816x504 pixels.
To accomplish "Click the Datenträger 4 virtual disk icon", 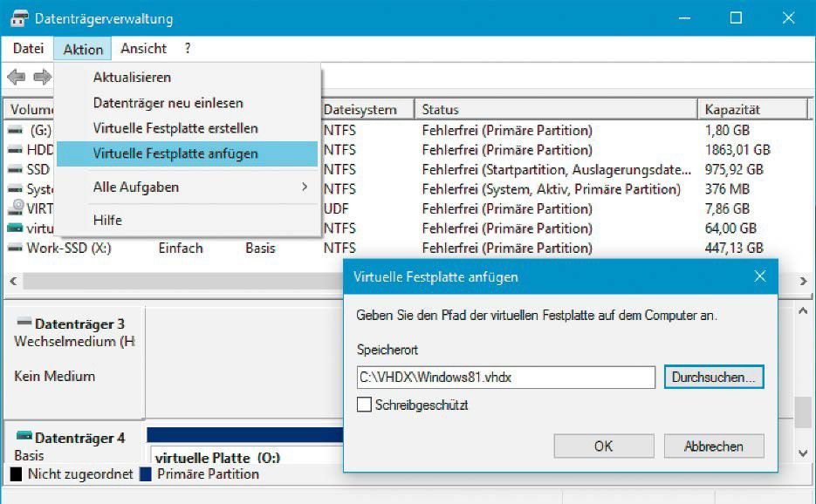I will (x=24, y=435).
